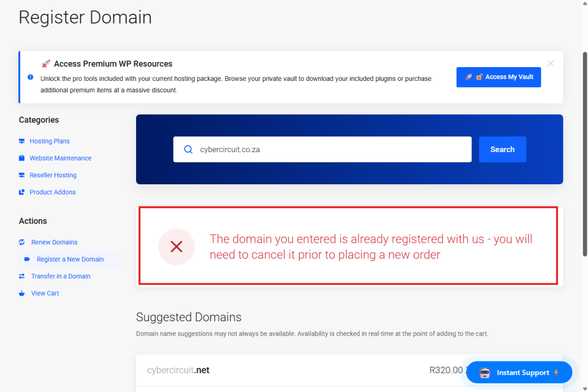This screenshot has width=588, height=392.
Task: Click the page's vertical scrollbar thumb
Action: (x=585, y=155)
